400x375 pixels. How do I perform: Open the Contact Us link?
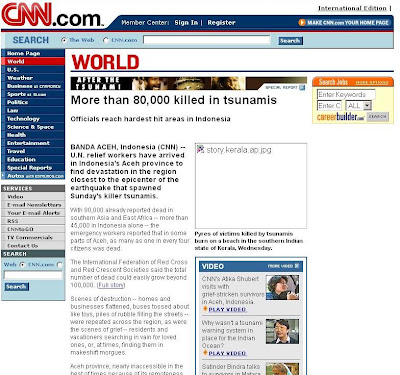33,246
